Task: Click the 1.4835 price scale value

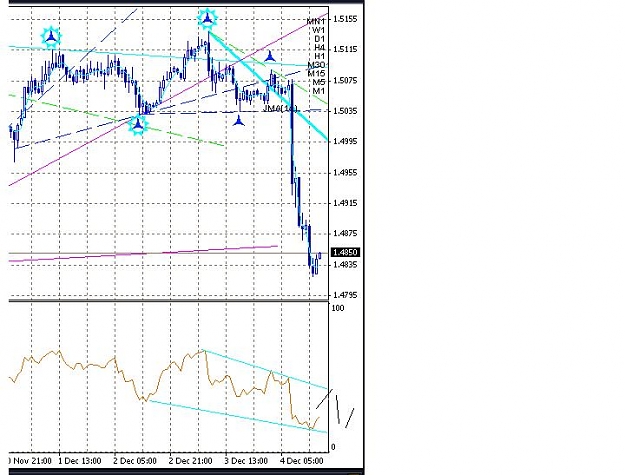Action: tap(345, 265)
